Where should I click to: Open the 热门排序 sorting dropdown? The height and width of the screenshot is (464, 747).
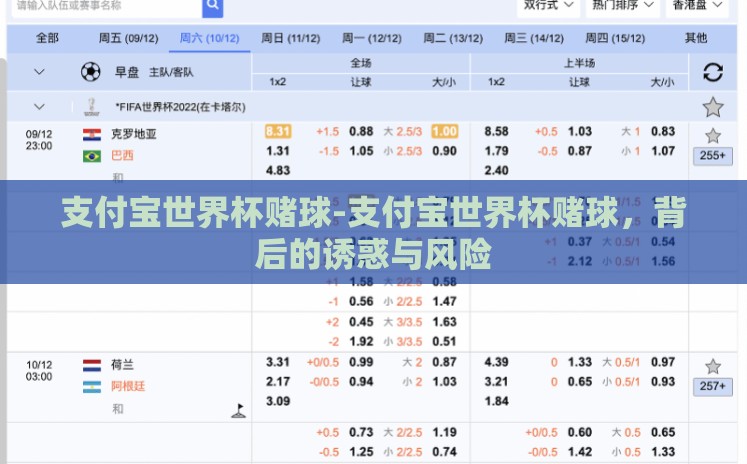tap(622, 6)
